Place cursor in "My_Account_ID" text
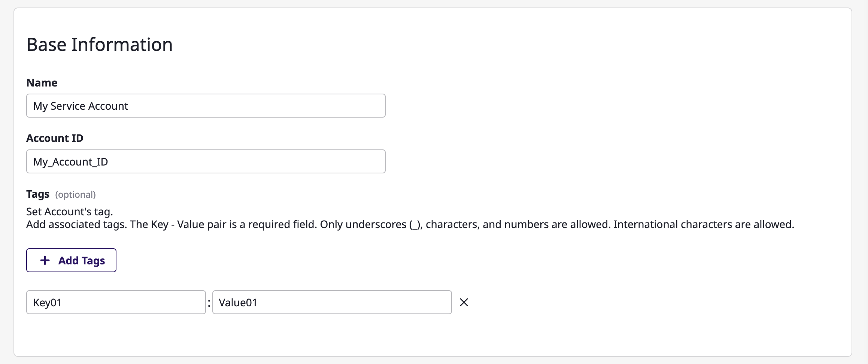The width and height of the screenshot is (868, 364). point(70,162)
